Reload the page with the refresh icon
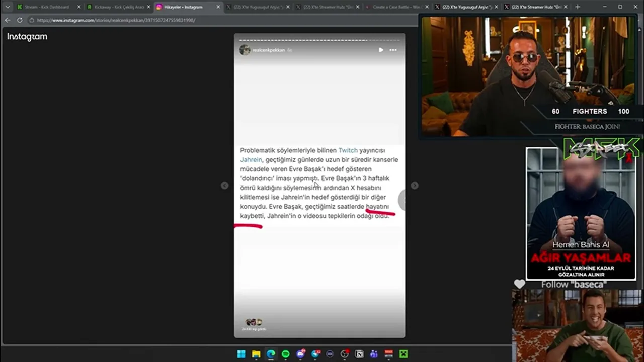The width and height of the screenshot is (644, 362). [x=20, y=20]
